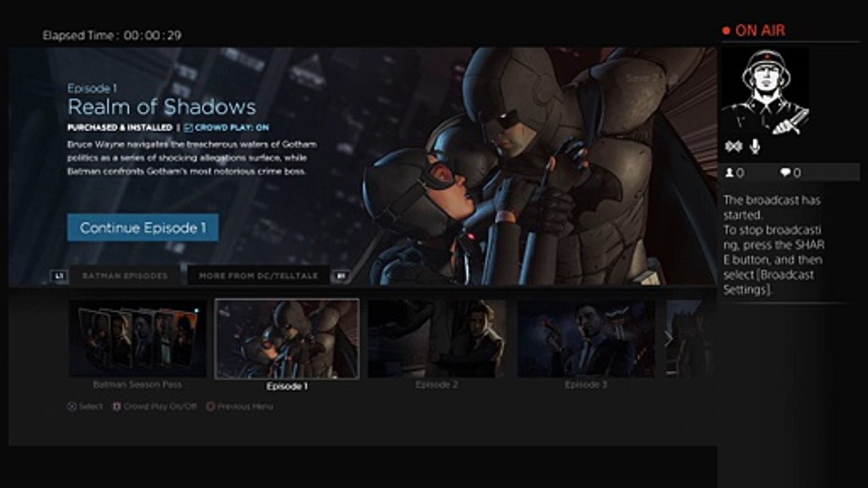
Task: Select the Batman Season Pass thumbnail
Action: click(138, 338)
